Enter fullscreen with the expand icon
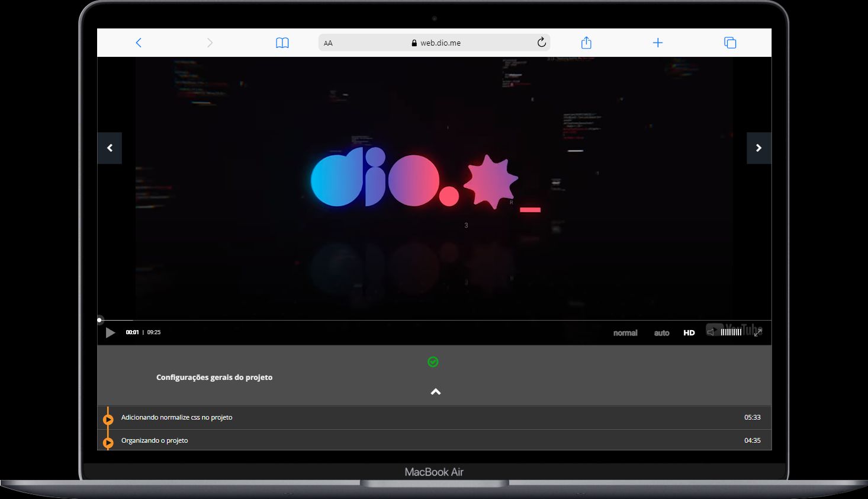 point(758,332)
